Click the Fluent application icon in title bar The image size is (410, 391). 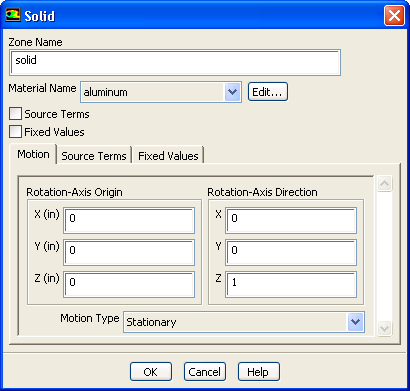(x=13, y=15)
